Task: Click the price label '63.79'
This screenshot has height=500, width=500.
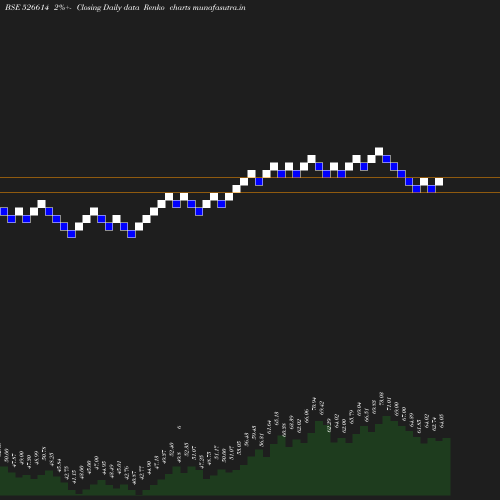Action: point(351,417)
